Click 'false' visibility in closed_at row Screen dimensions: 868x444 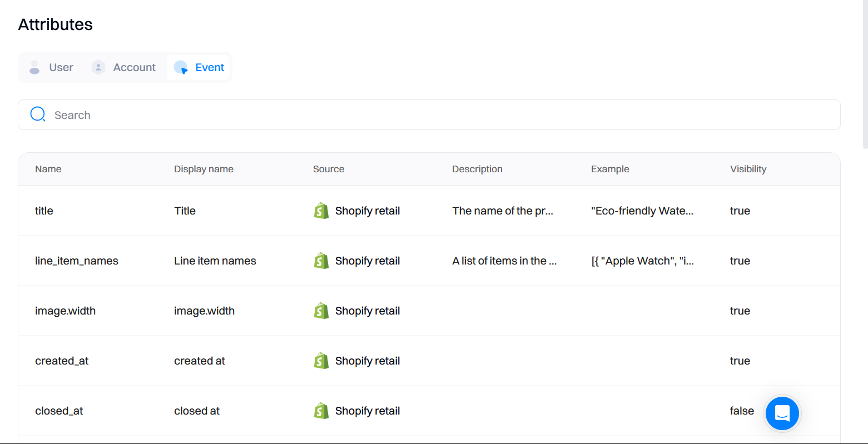click(x=742, y=411)
